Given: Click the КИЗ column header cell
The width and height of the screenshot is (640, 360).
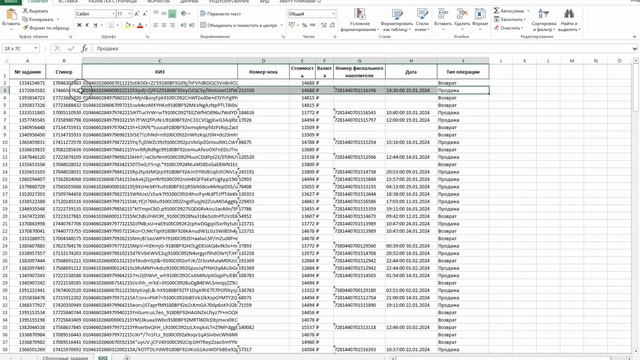Looking at the screenshot, I should pos(160,72).
